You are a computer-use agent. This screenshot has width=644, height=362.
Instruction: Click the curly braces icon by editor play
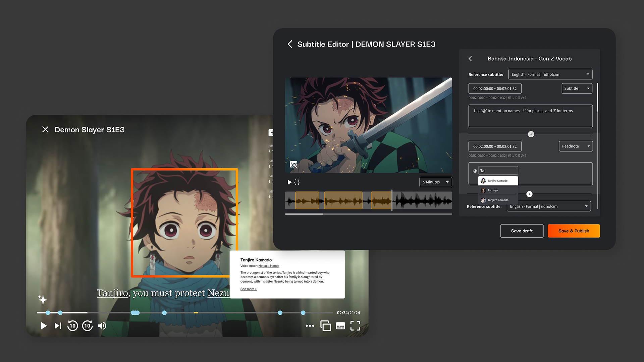pyautogui.click(x=297, y=182)
